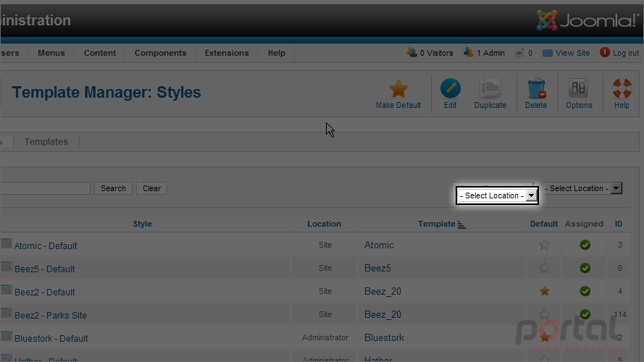Screen dimensions: 644x362
Task: Click the green assigned check for Beez5
Action: [x=585, y=268]
